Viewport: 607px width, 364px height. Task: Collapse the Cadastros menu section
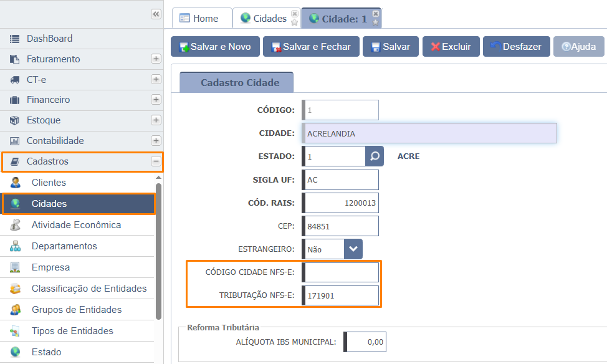(x=156, y=161)
